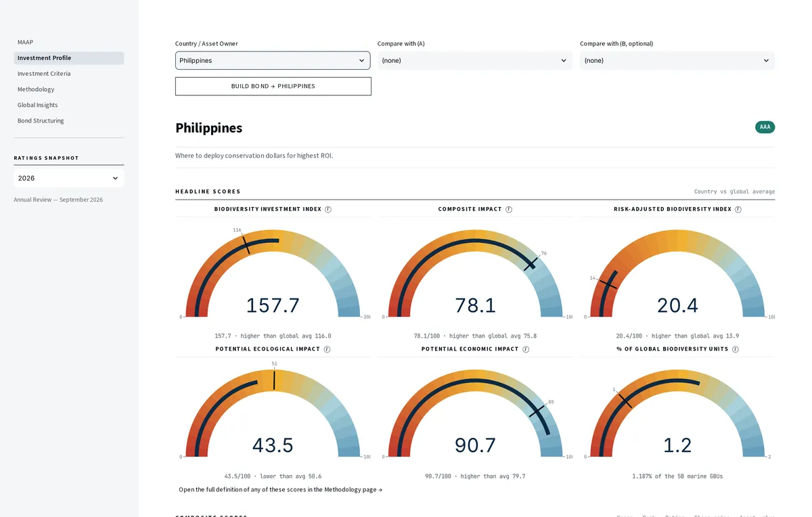Follow the Methodology page full definition link
Image resolution: width=812 pixels, height=517 pixels.
point(281,489)
